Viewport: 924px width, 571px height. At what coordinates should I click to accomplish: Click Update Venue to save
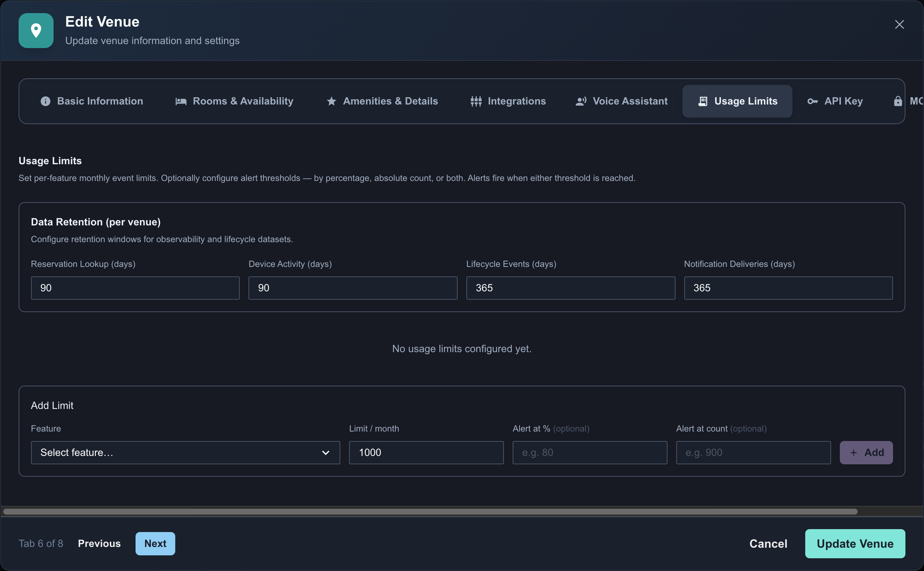pyautogui.click(x=855, y=543)
